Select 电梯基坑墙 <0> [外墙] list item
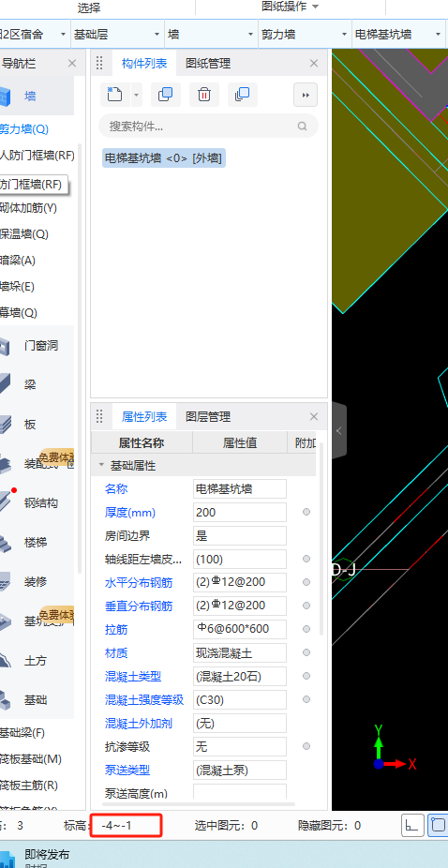448x868 pixels. (x=164, y=158)
